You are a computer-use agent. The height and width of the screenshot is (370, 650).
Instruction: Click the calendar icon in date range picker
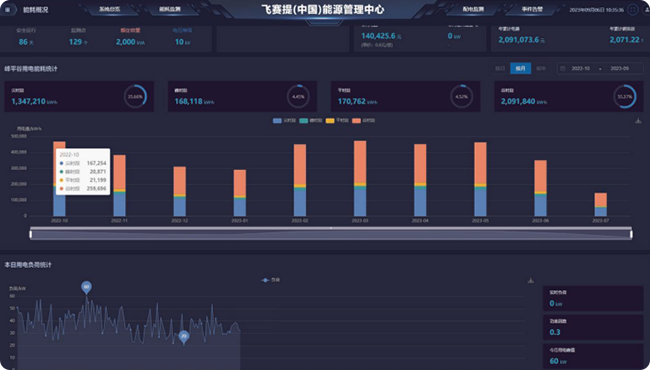click(x=563, y=68)
